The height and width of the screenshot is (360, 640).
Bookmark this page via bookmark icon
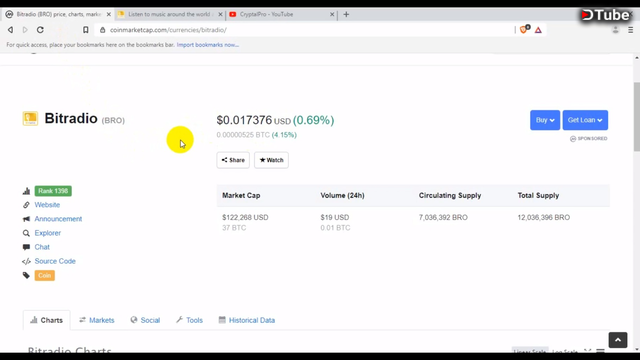[x=85, y=30]
